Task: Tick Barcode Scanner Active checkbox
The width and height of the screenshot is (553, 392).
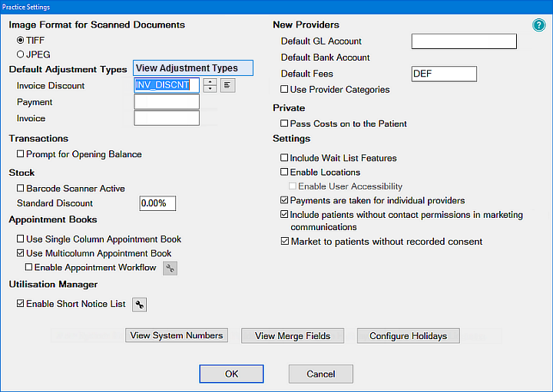Action: [21, 188]
